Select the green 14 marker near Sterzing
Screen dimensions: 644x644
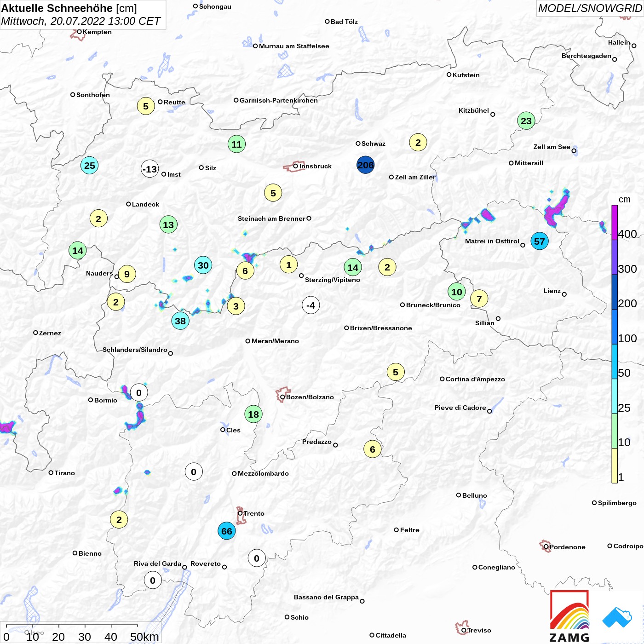353,267
